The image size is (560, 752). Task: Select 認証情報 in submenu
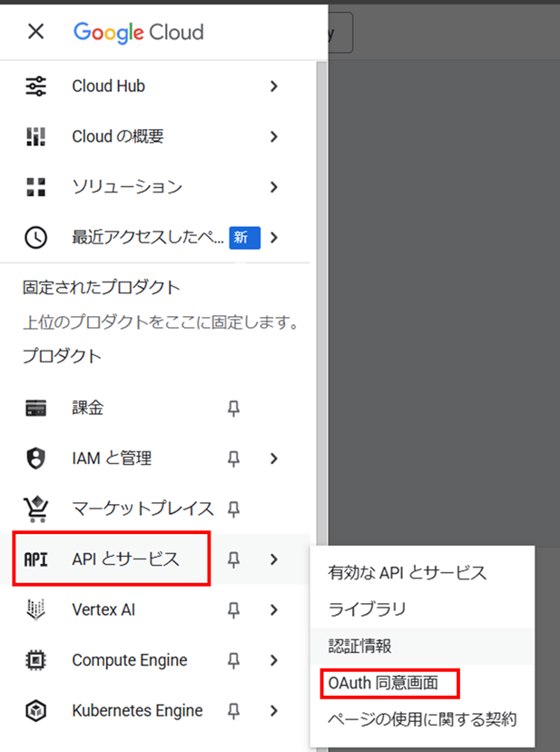422,646
